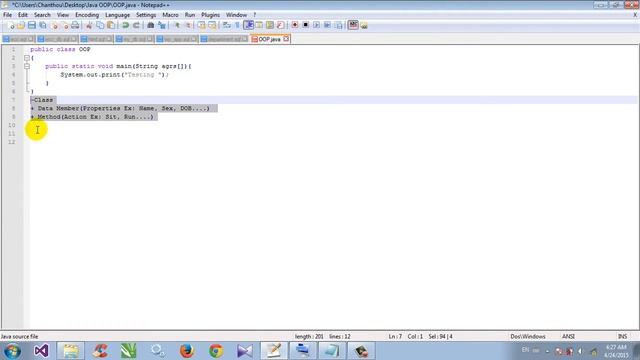The width and height of the screenshot is (640, 360).
Task: Click Save Current Recorded Macro icon
Action: coord(338,25)
